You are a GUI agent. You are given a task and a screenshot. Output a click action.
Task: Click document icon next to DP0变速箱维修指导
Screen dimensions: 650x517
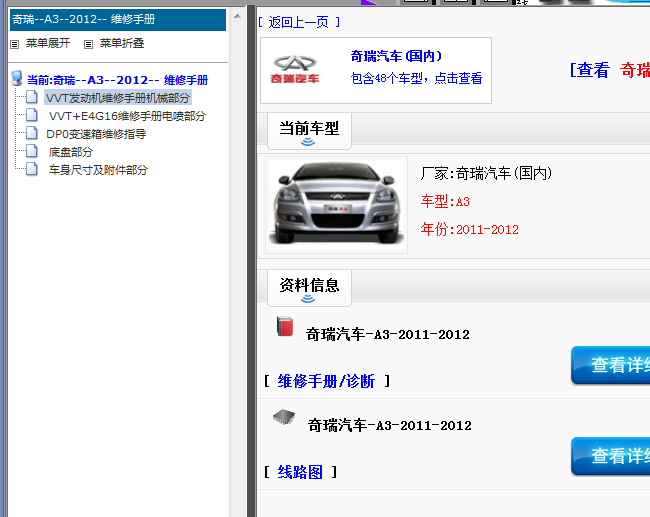point(32,133)
